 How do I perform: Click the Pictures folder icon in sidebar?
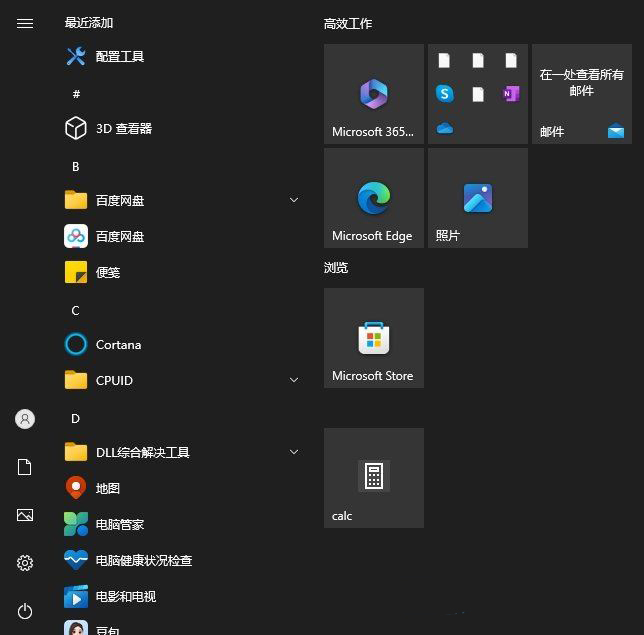tap(25, 515)
